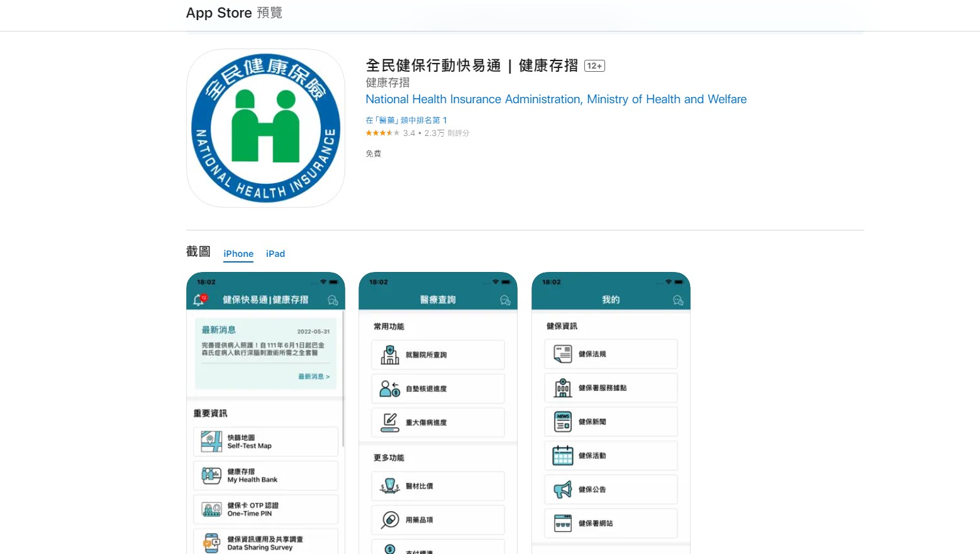Image resolution: width=980 pixels, height=554 pixels.
Task: Click the 2022-05-31 date in news card
Action: pos(313,332)
